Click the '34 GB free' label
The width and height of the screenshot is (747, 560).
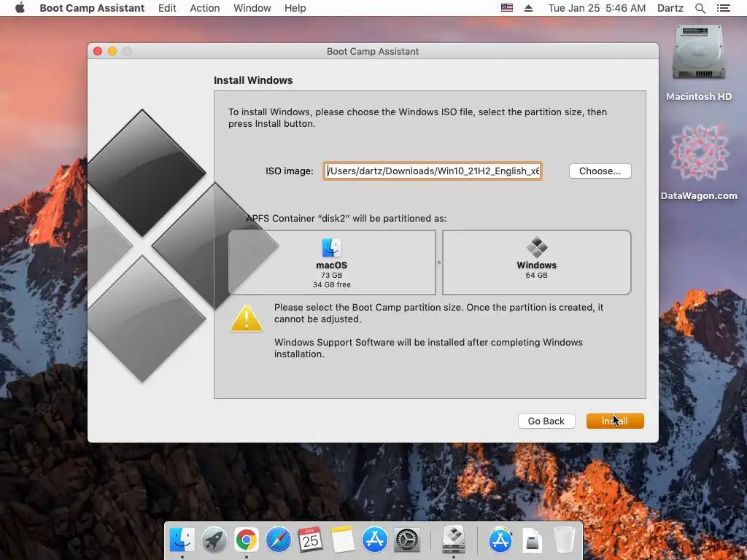332,285
